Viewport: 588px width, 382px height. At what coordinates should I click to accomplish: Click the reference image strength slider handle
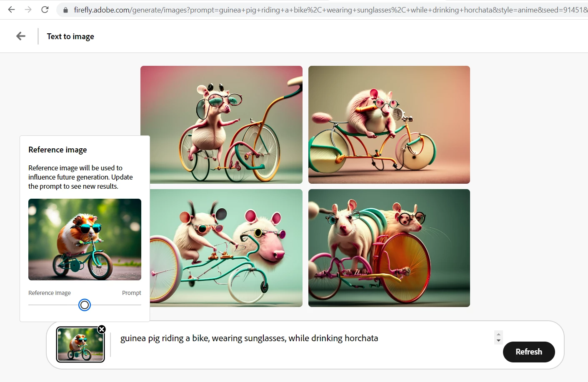click(85, 305)
